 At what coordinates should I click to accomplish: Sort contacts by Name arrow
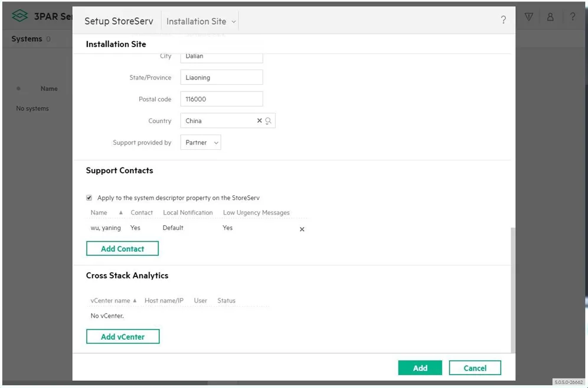(x=121, y=212)
